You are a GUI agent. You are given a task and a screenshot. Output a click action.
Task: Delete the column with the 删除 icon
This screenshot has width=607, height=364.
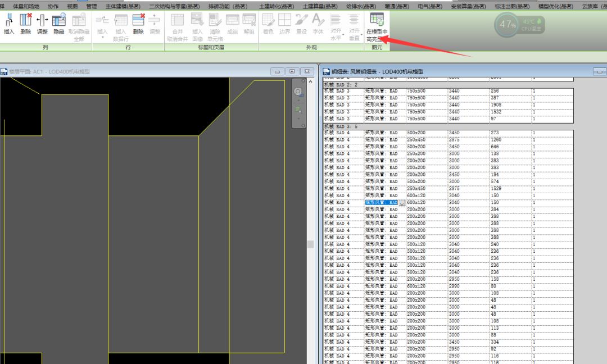coord(25,23)
